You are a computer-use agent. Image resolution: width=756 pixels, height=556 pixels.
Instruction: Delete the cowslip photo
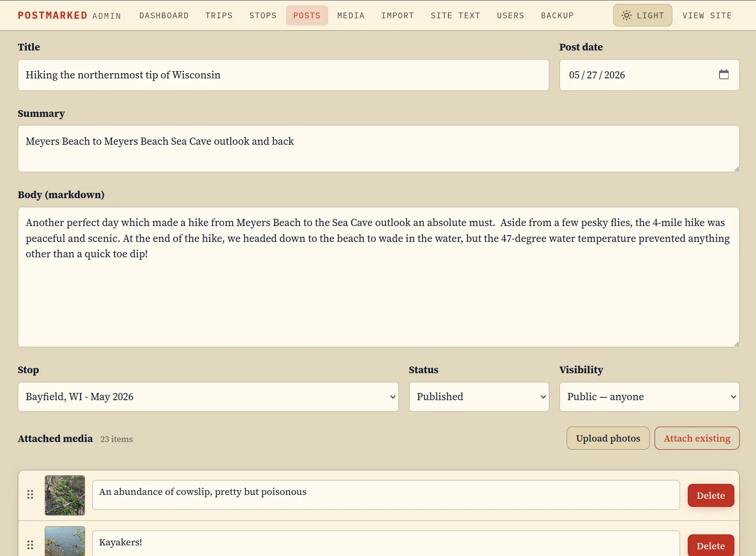point(711,495)
